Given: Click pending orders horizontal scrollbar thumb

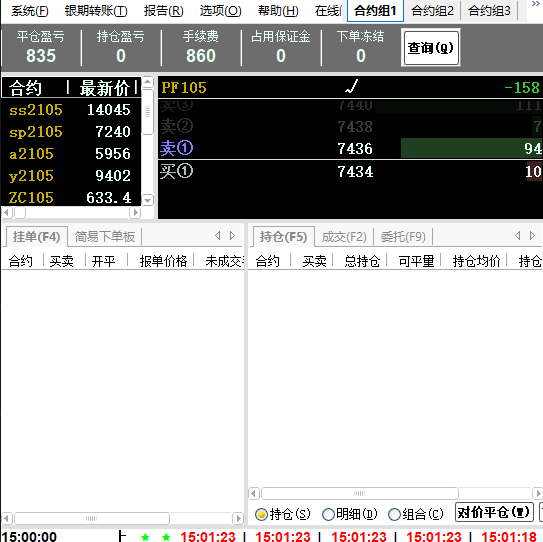Looking at the screenshot, I should point(91,518).
